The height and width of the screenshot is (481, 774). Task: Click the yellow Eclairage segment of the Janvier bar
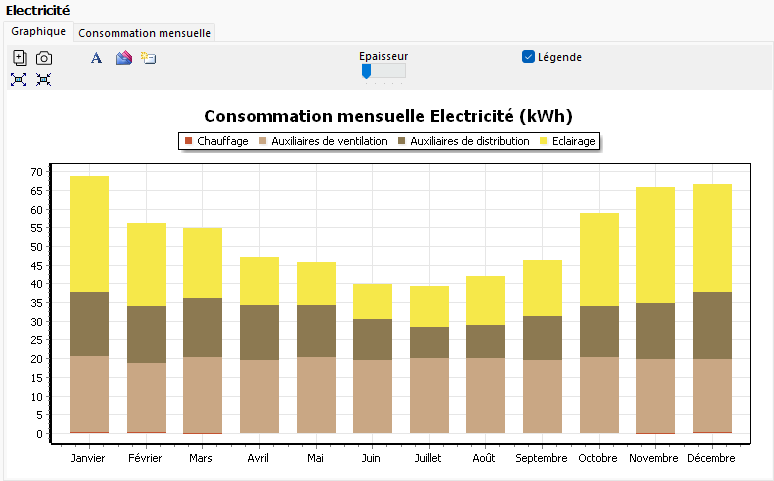89,234
